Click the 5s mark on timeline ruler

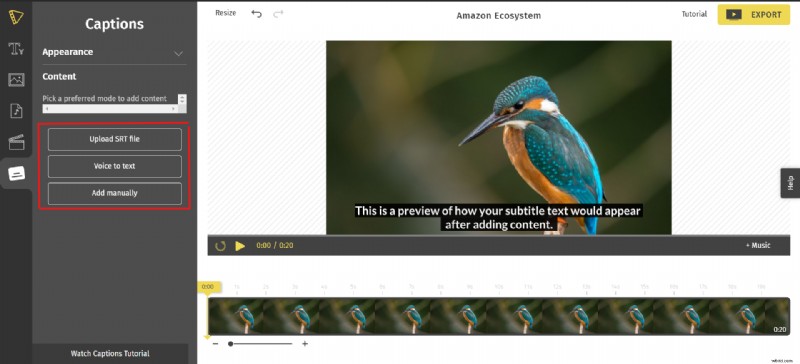pyautogui.click(x=353, y=287)
